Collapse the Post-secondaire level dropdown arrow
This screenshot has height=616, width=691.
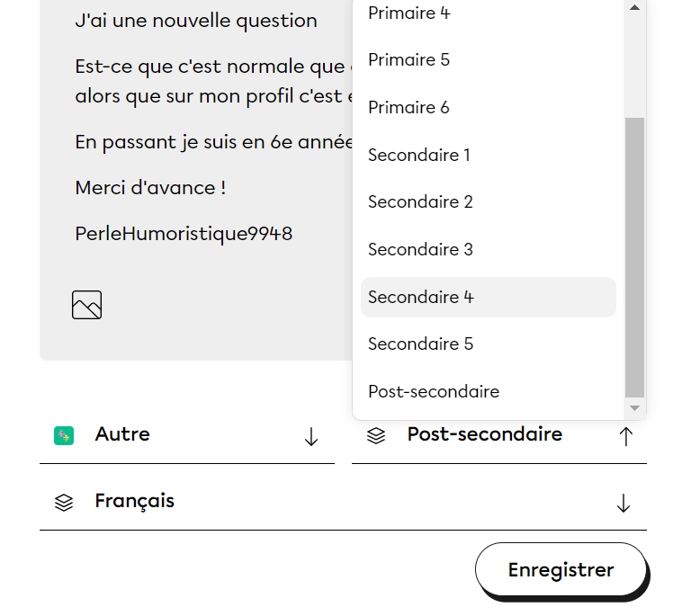pos(626,436)
